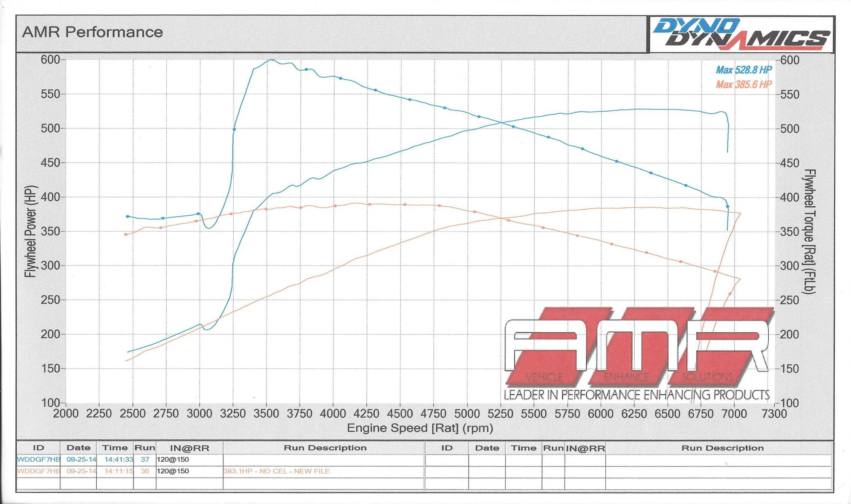Click the blue Max 528.8 HP label
This screenshot has height=504, width=851.
pos(744,70)
